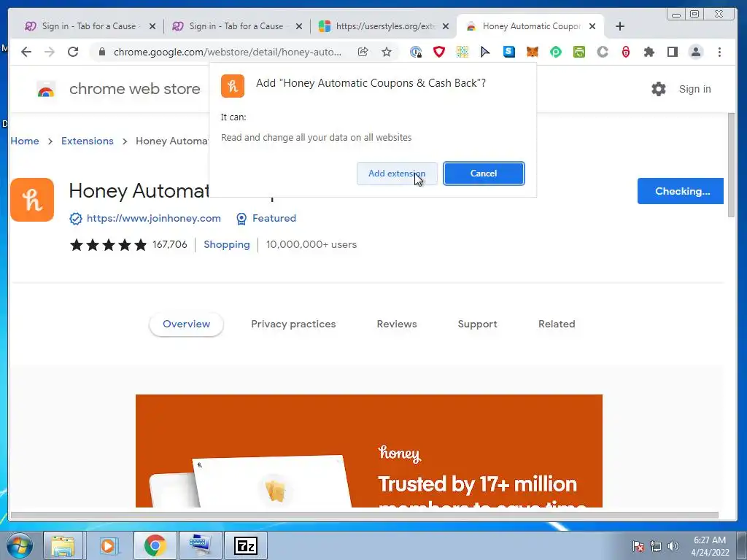Reload the current web store page
The image size is (747, 560).
point(73,52)
